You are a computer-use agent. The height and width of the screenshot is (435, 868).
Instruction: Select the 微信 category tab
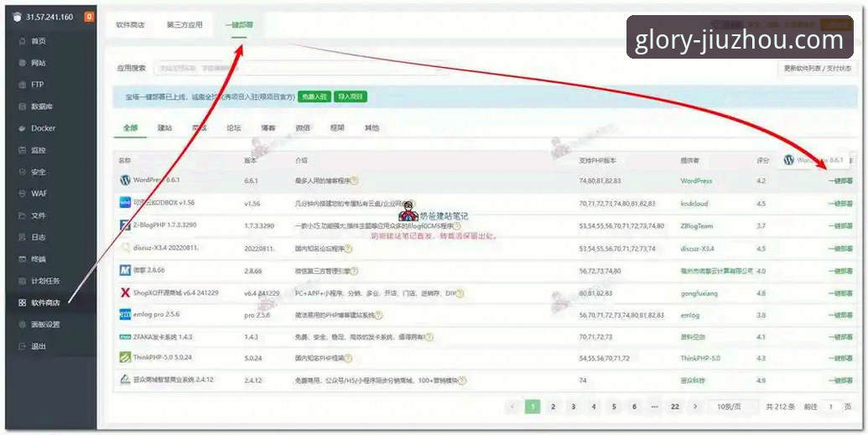(x=303, y=128)
